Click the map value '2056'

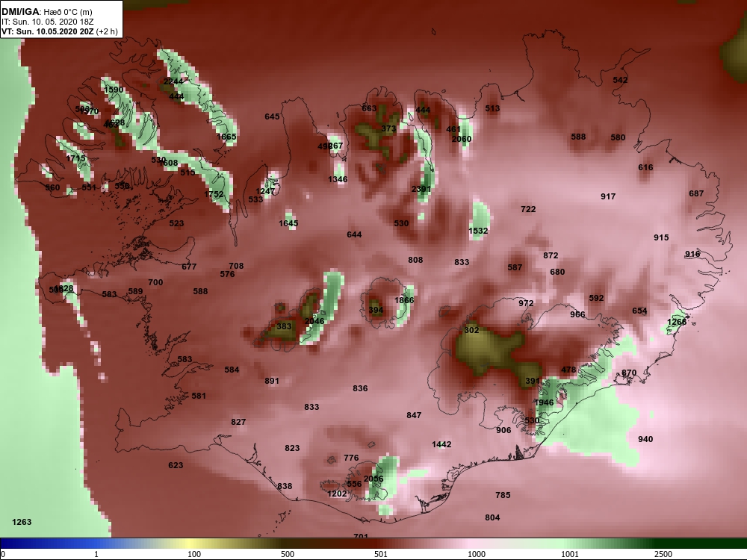tap(373, 479)
